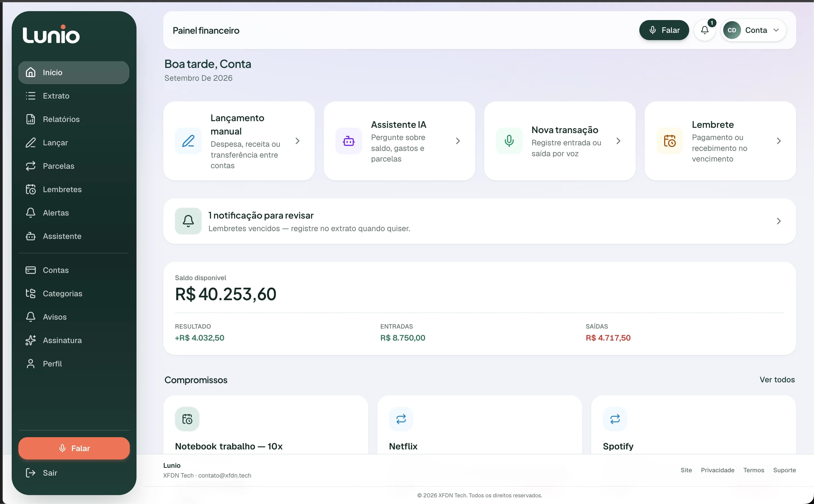
Task: Click the chevron on Nova transação card
Action: coord(618,141)
